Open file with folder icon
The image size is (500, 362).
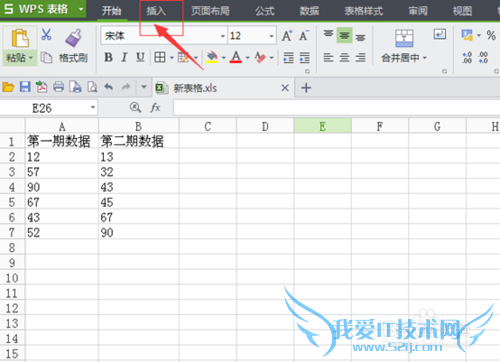click(8, 87)
